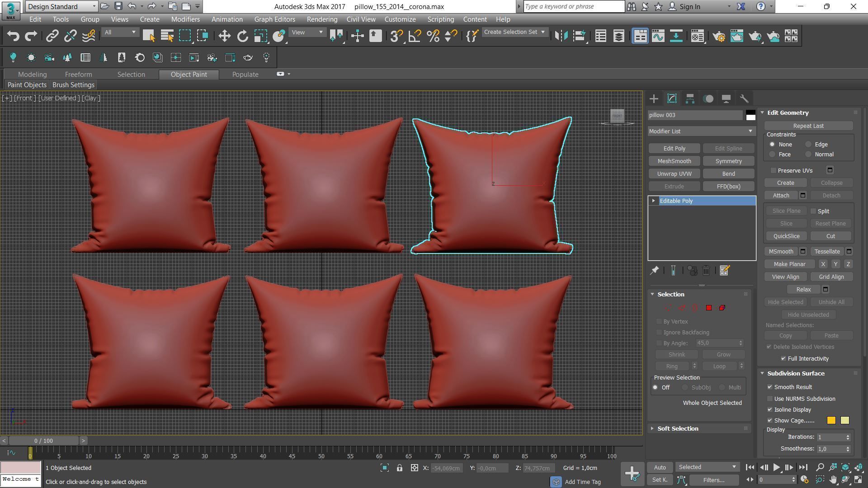Open the Modifier List dropdown
The height and width of the screenshot is (488, 868).
pyautogui.click(x=701, y=131)
